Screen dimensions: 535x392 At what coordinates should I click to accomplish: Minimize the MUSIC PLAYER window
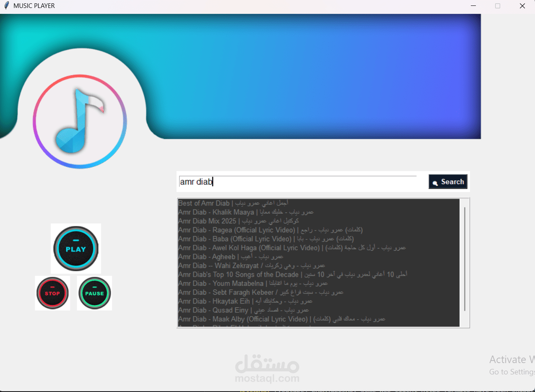pyautogui.click(x=473, y=6)
